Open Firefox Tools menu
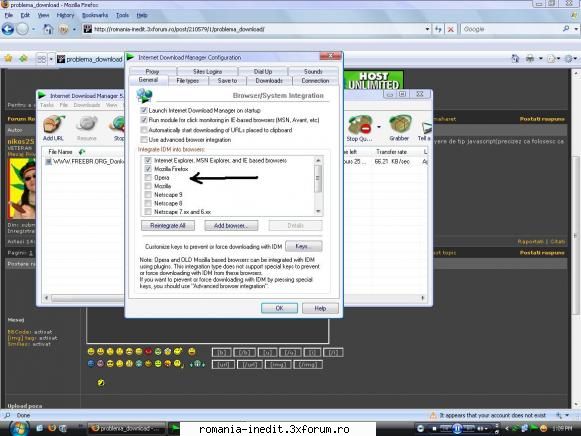 (x=122, y=15)
